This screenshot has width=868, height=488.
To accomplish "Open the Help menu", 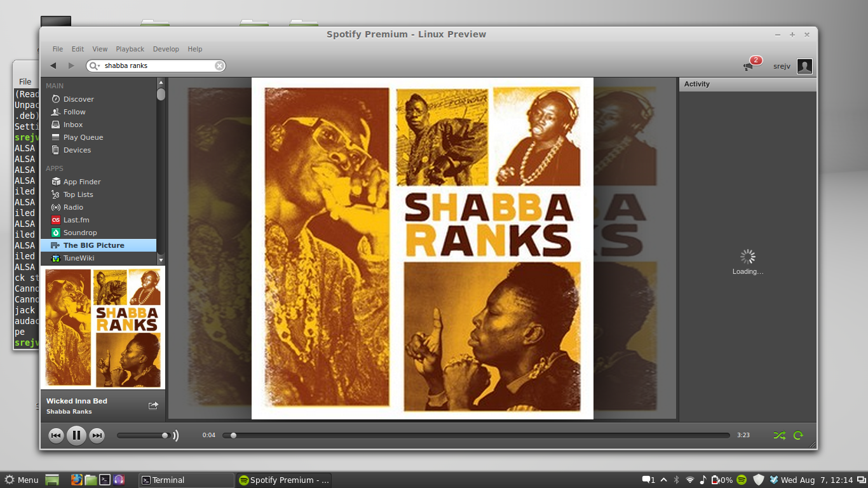I will pos(195,49).
